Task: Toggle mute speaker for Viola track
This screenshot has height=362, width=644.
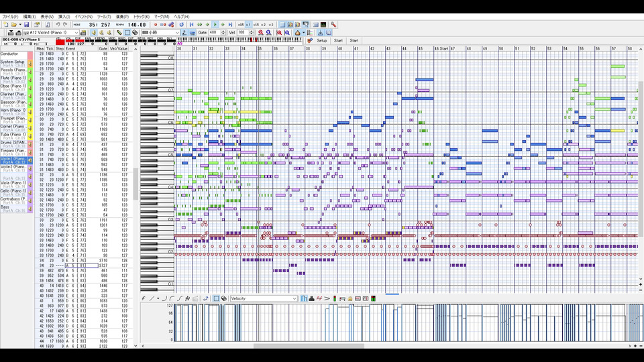Action: coord(30,185)
